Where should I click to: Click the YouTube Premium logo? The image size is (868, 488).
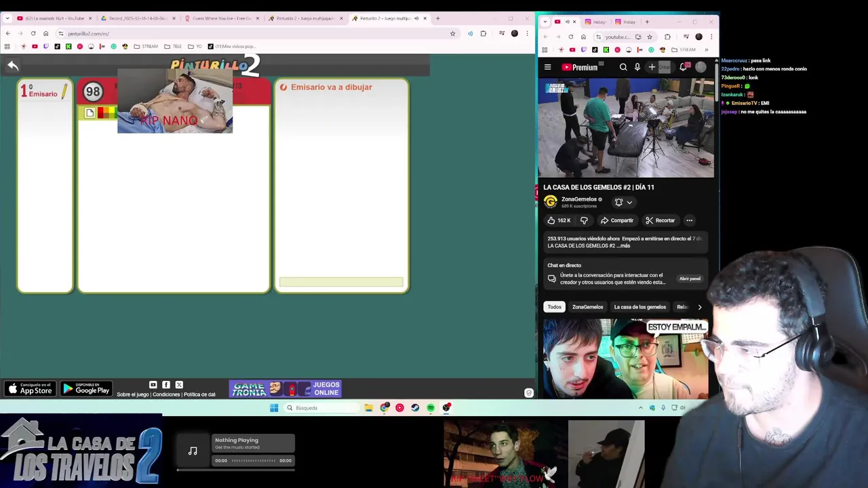point(580,67)
